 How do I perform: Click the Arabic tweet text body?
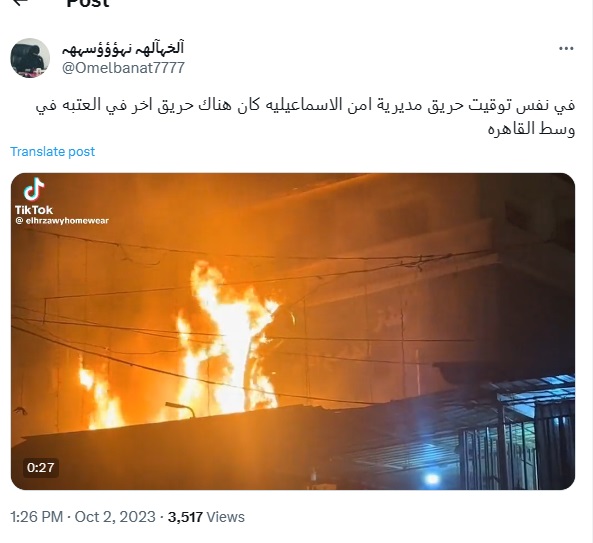(x=305, y=117)
